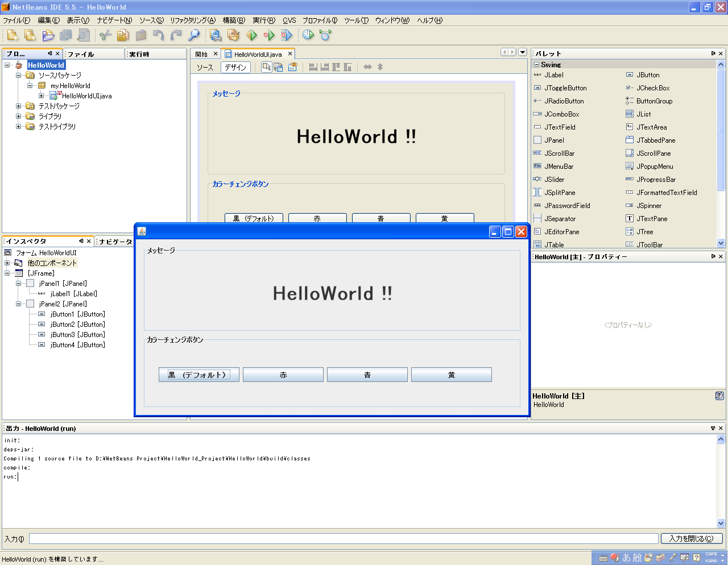Click the Cut scissors icon in toolbar
The image size is (728, 565).
pos(105,35)
